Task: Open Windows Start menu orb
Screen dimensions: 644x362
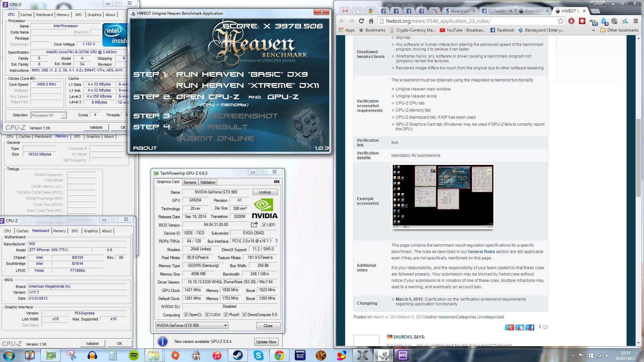Action: pyautogui.click(x=9, y=355)
